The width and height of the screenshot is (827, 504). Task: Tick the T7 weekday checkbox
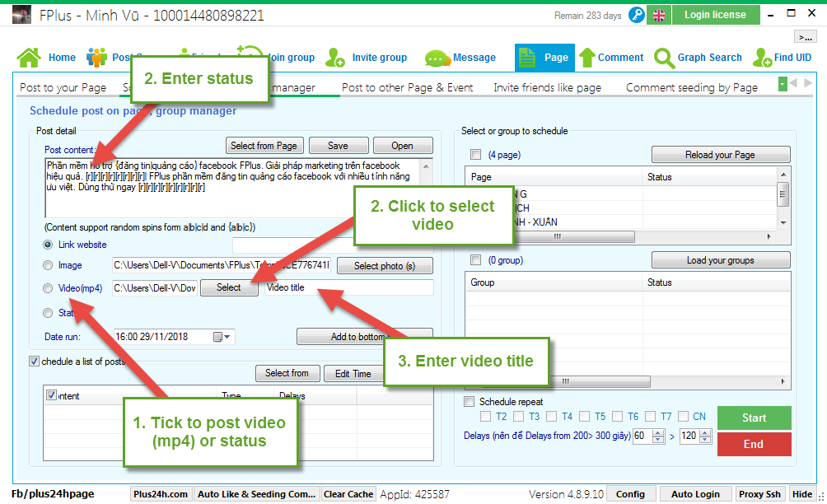(x=650, y=417)
